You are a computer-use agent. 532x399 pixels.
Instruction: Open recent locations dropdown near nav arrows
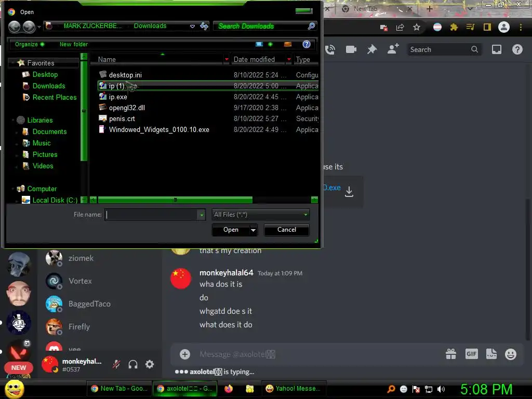(39, 26)
